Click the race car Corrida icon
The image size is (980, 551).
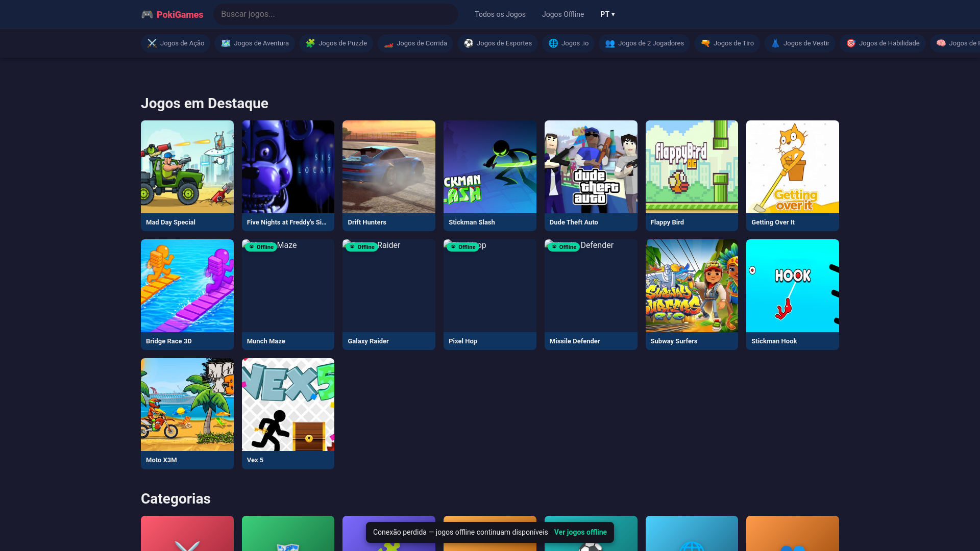[x=388, y=43]
